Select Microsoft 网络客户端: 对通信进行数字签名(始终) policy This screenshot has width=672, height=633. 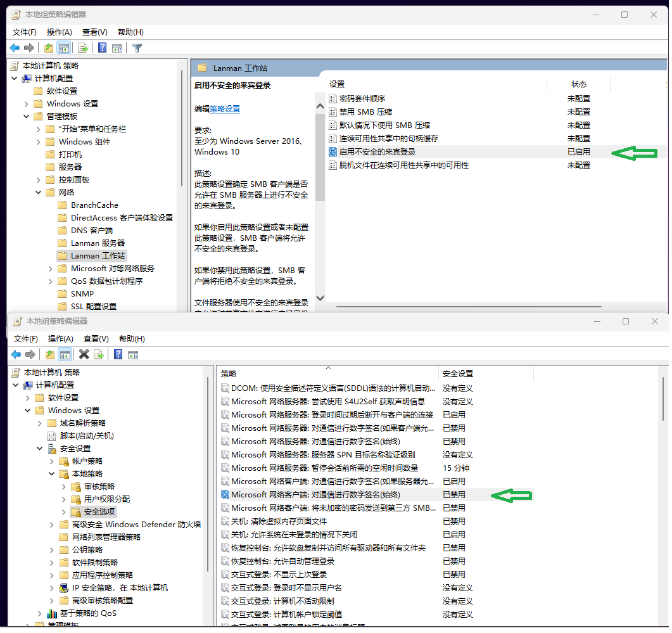[315, 495]
